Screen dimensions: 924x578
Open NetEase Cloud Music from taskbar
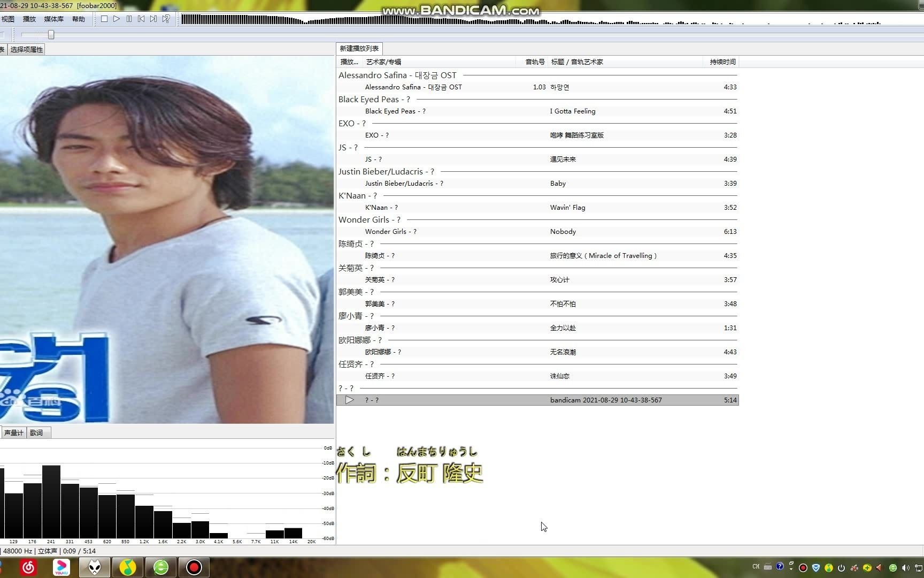coord(28,567)
